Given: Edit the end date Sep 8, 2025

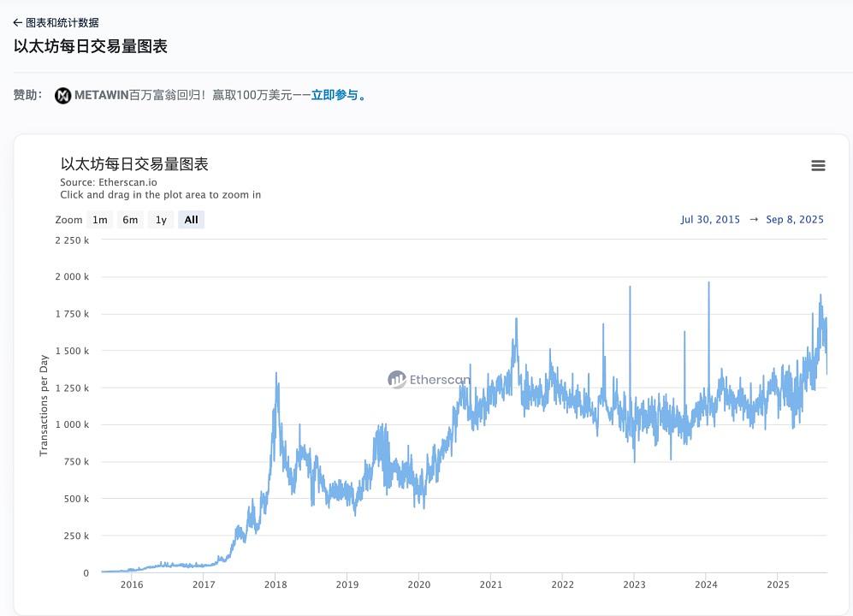Looking at the screenshot, I should (795, 220).
